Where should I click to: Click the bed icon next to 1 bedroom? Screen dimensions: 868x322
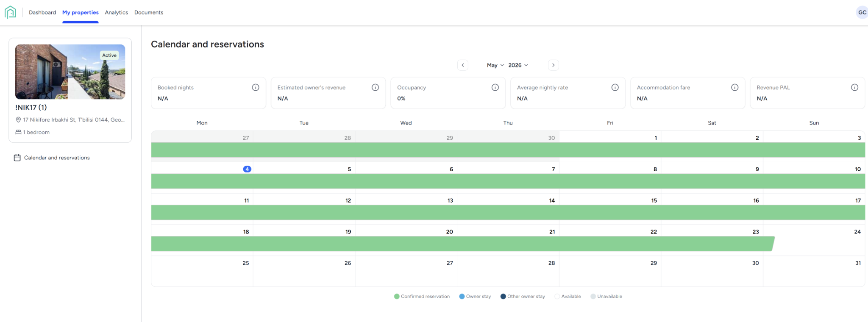tap(18, 132)
